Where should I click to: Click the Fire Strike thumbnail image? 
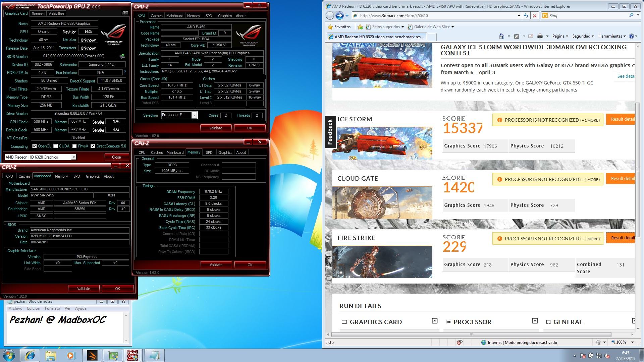pos(382,262)
